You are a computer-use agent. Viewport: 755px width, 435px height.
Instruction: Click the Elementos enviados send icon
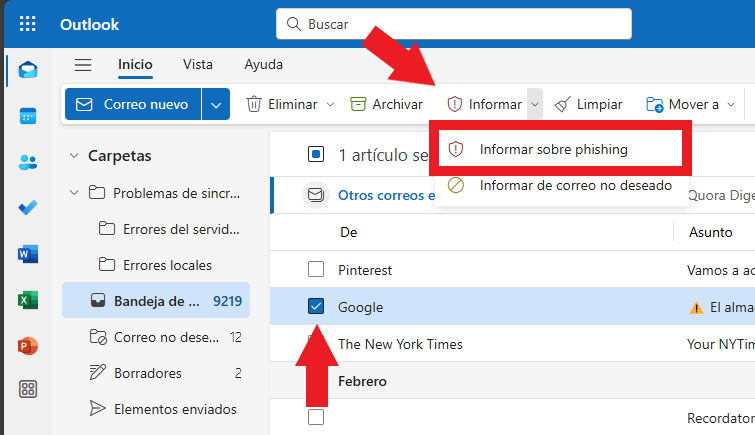(x=98, y=409)
